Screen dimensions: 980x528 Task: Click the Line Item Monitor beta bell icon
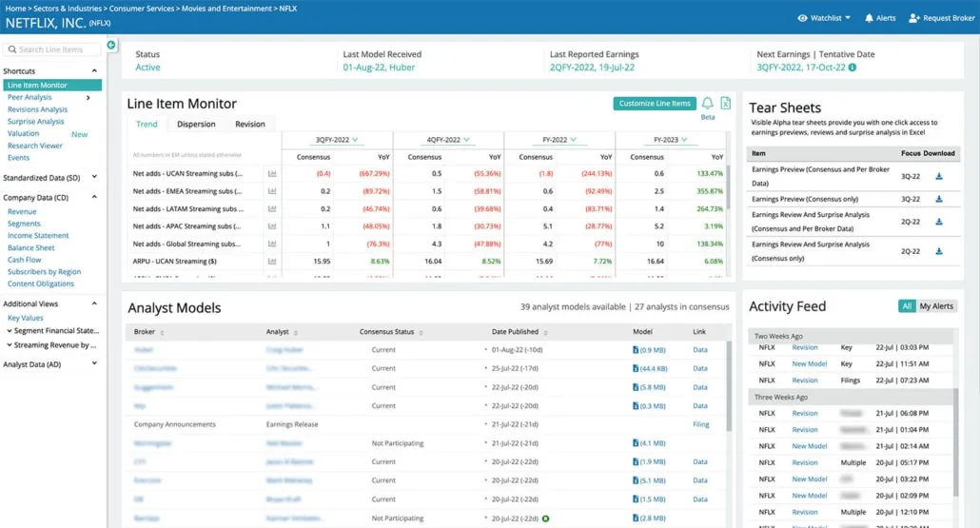point(708,103)
